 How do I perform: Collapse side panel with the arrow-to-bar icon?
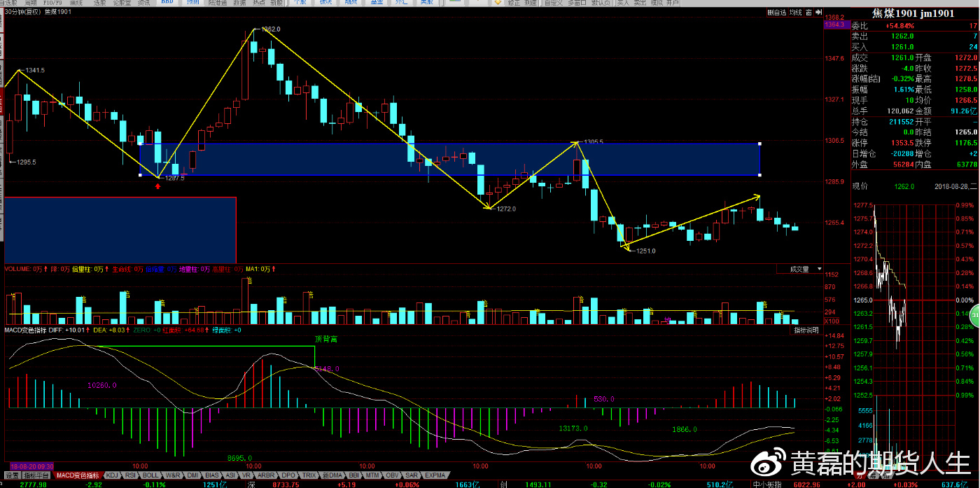coord(818,12)
